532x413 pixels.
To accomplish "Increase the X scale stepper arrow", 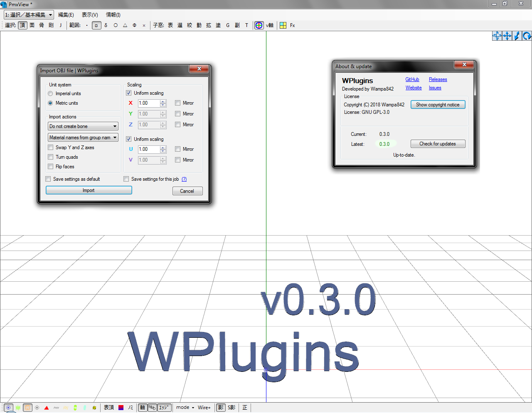I will click(163, 101).
